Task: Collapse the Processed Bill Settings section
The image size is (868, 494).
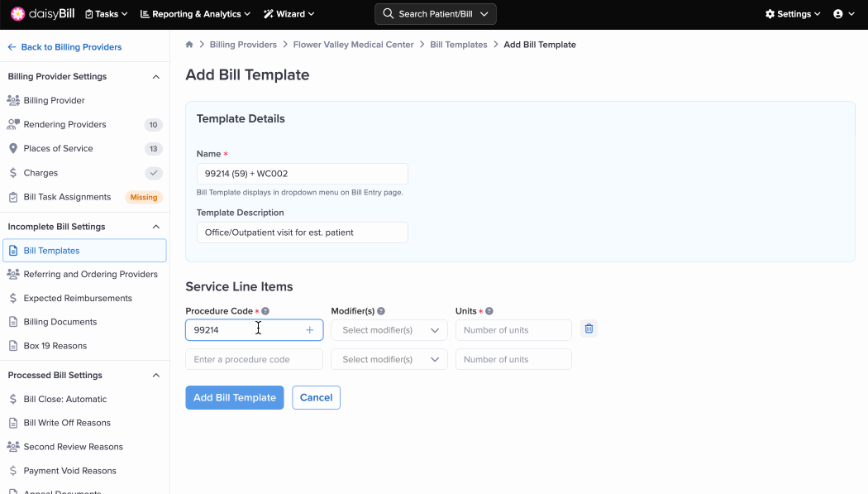Action: pos(156,376)
